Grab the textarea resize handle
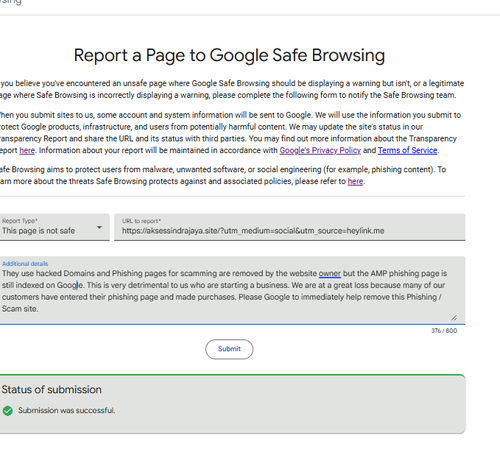 point(454,318)
